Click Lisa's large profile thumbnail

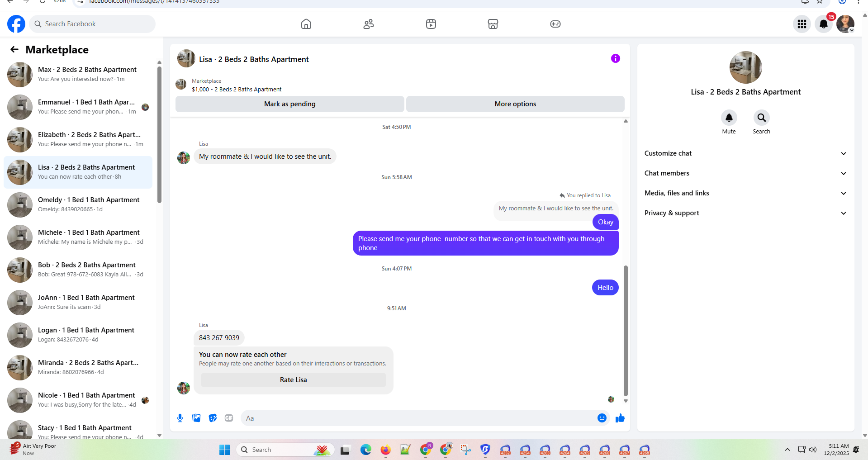(x=745, y=67)
